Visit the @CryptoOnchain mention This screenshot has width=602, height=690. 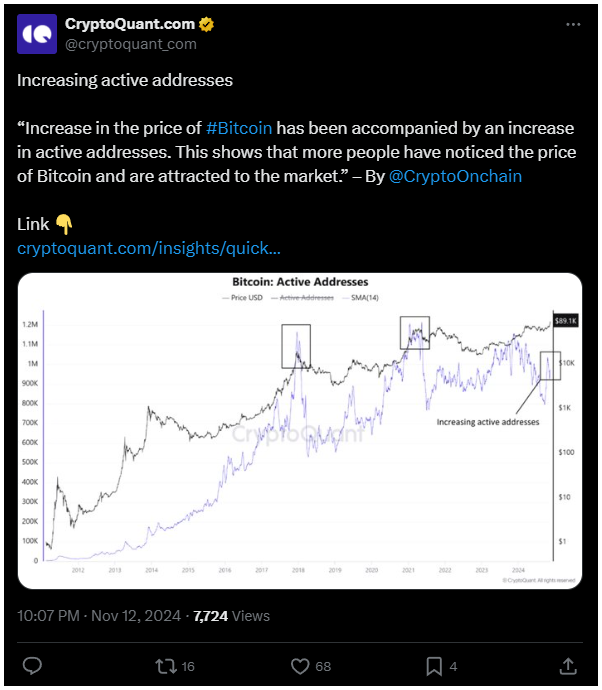tap(455, 176)
